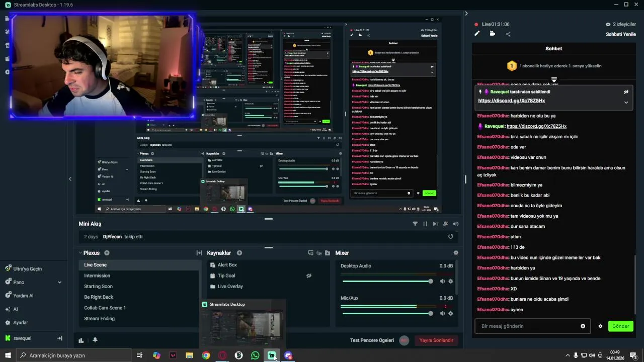Open chat settings gear
The image size is (644, 362).
pos(600,326)
